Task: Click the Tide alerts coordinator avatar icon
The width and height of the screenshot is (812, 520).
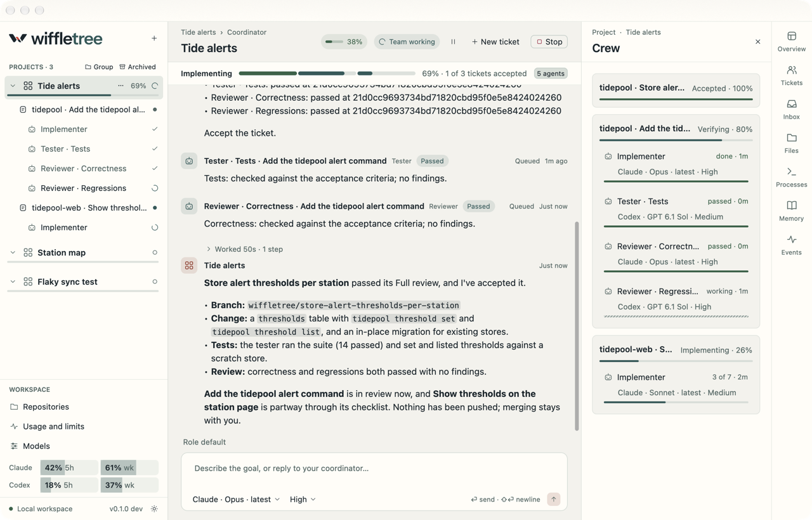Action: coord(189,265)
